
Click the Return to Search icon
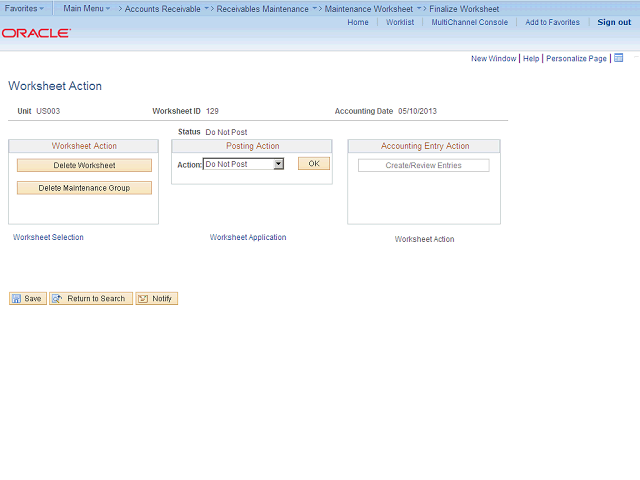click(x=57, y=299)
